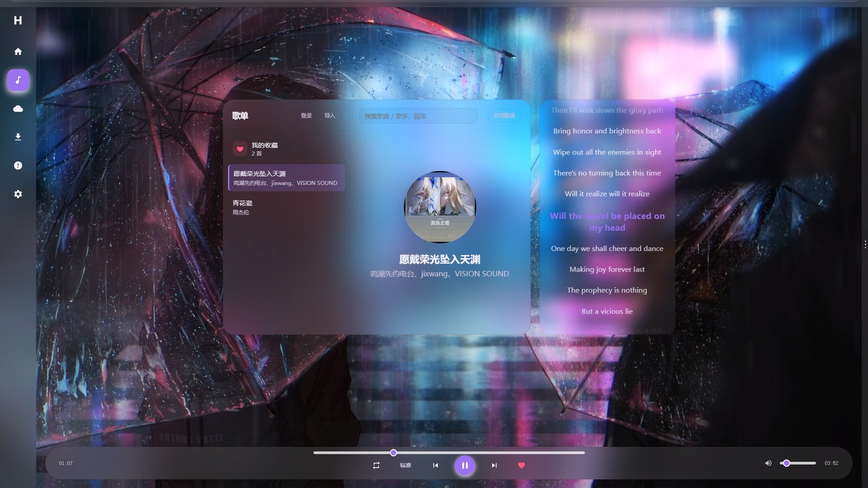Jump to lyric 'Bring honor and brightness back'
The height and width of the screenshot is (488, 868).
coord(607,131)
